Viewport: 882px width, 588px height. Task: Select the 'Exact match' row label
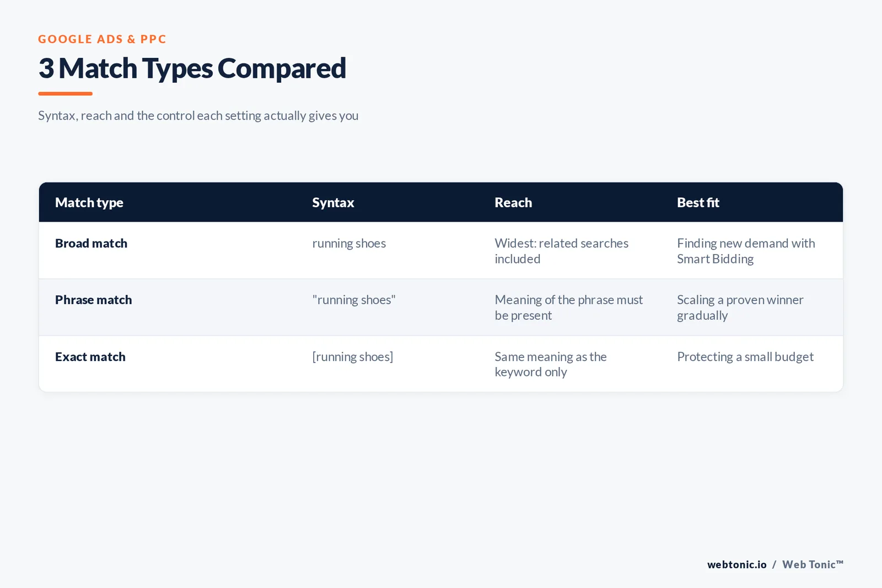(90, 357)
